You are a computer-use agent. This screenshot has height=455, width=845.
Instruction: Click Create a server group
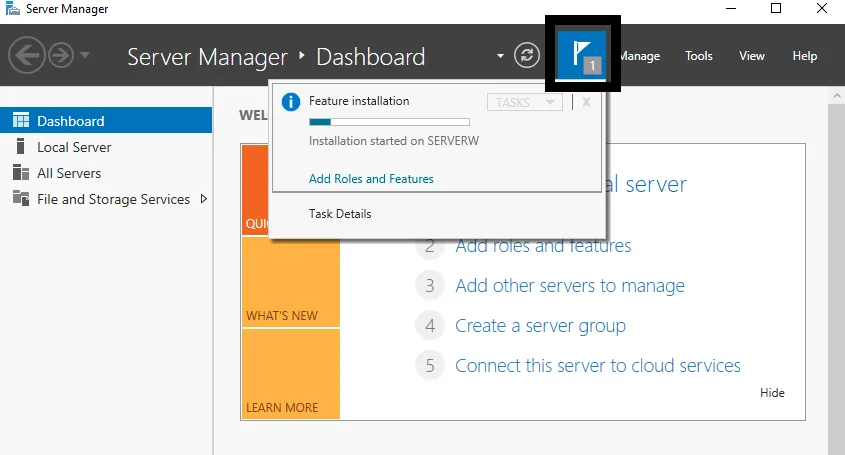(540, 326)
